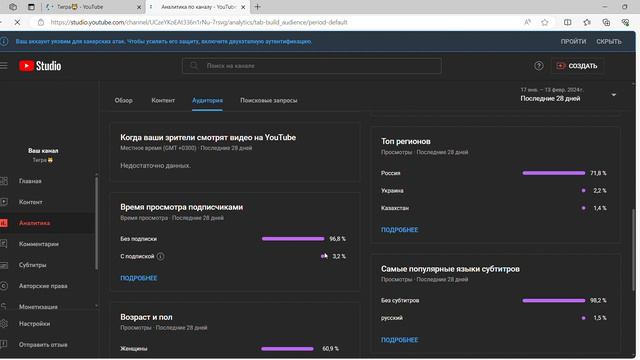Open the browser Favorites list icon
Viewport: 640px width, 360px height.
tap(587, 22)
